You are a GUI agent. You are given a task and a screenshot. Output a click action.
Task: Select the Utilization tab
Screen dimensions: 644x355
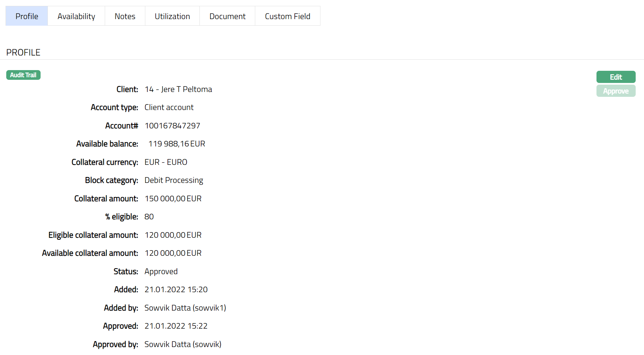coord(172,16)
